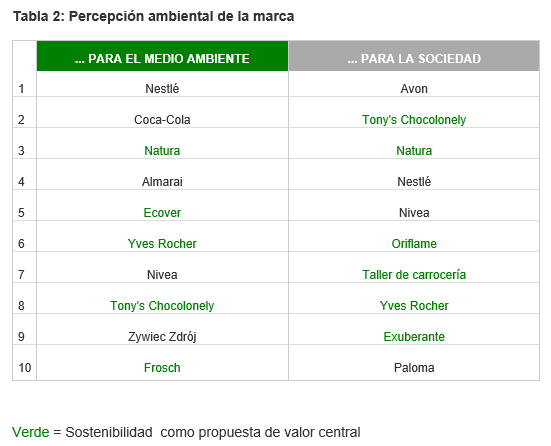Screen dimensions: 551x446
Task: Click the gray PARA LA SOCIEDAD header
Action: tap(414, 56)
